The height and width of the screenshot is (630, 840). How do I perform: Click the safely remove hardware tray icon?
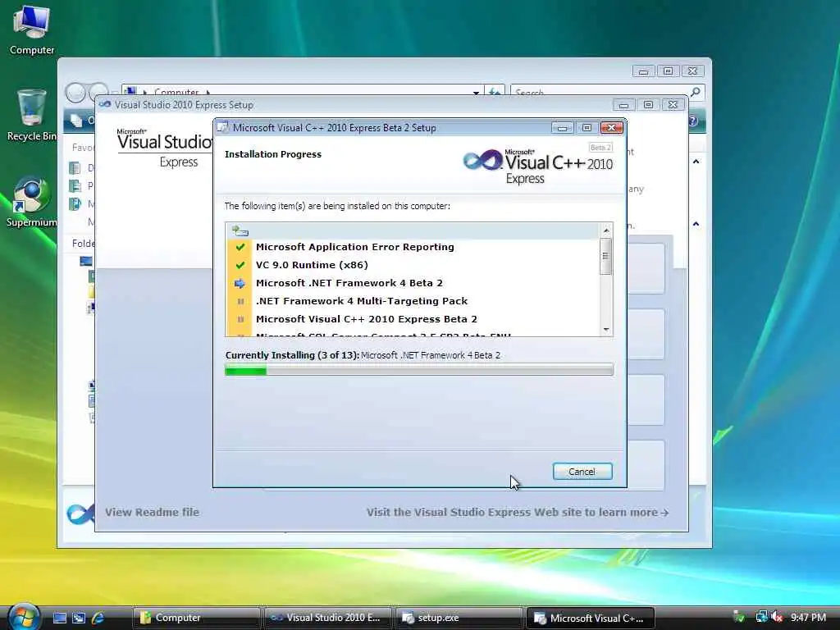coord(739,618)
